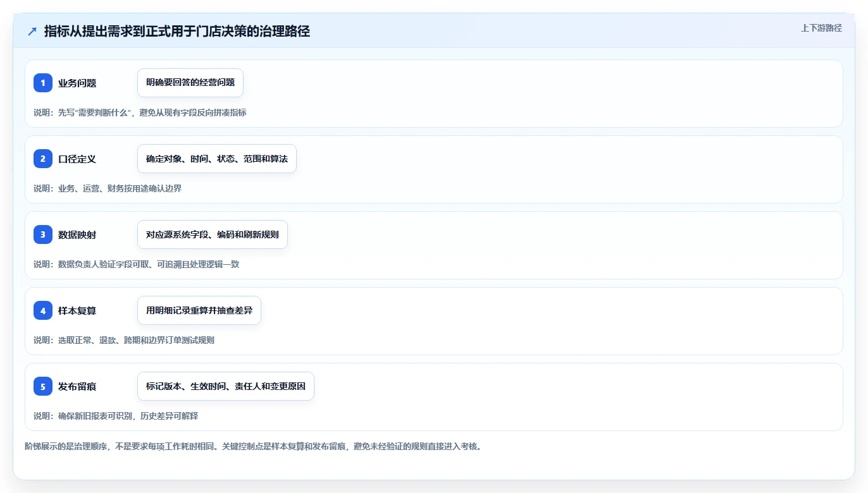Click the 上下游路径 label
The image size is (868, 493).
point(821,28)
